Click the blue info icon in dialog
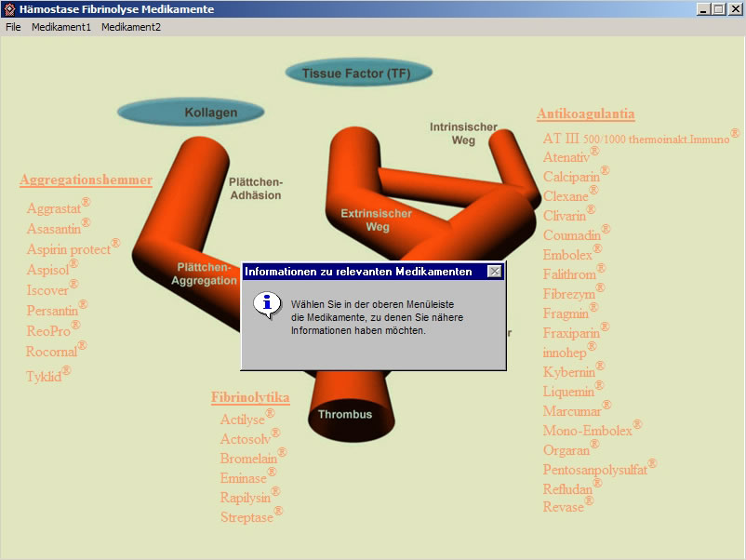 pyautogui.click(x=267, y=304)
